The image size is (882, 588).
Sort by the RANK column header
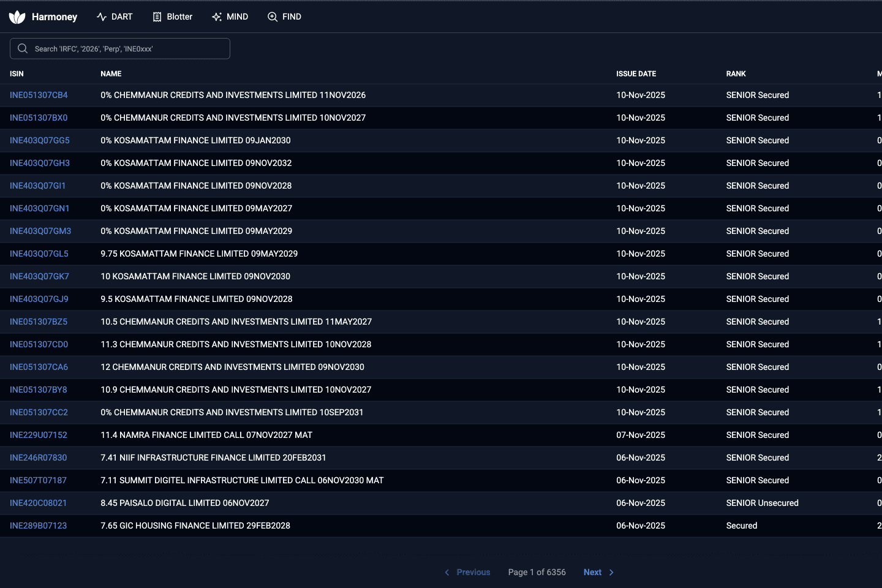(736, 73)
